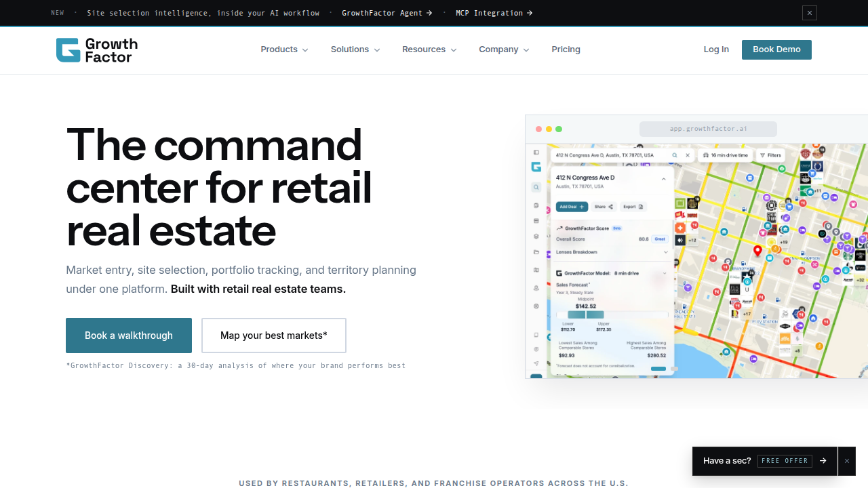Open the 16 min drive time selector
The width and height of the screenshot is (868, 488).
click(x=726, y=155)
